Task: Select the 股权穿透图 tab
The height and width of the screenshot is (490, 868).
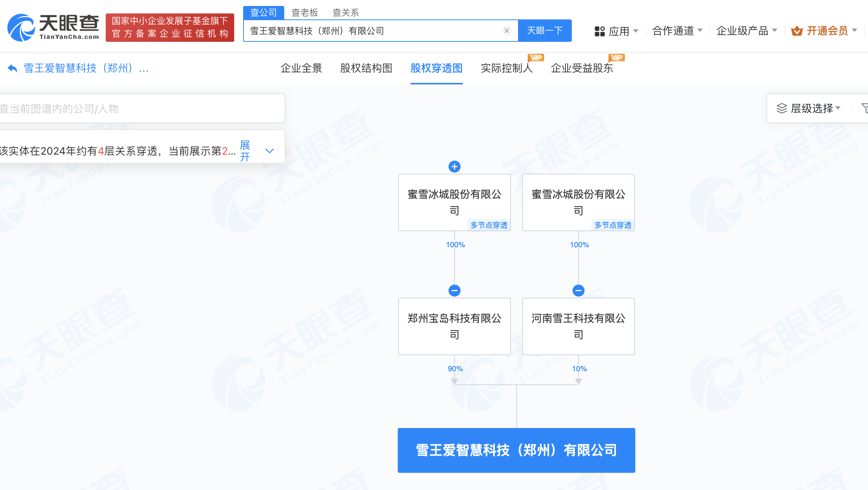Action: point(436,68)
